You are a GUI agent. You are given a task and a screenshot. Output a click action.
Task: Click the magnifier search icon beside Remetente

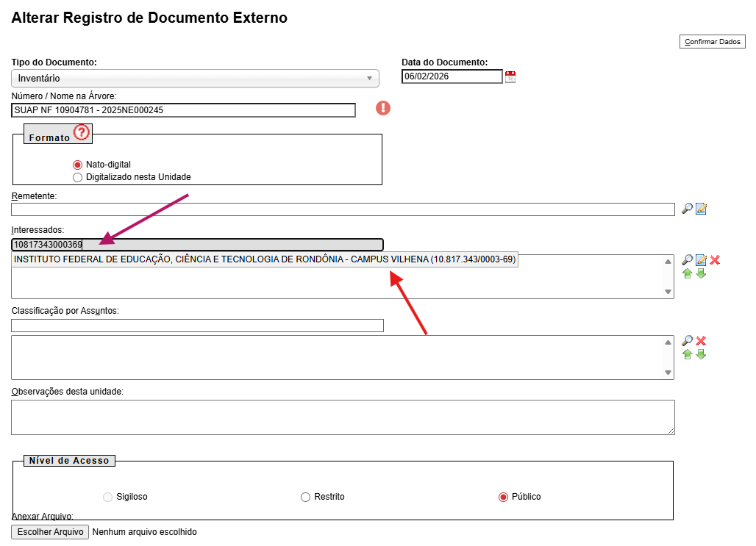coord(687,209)
